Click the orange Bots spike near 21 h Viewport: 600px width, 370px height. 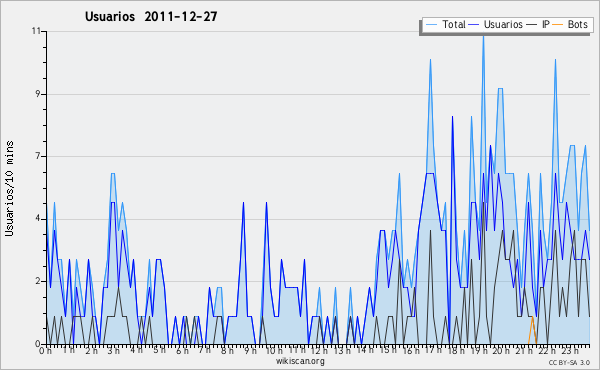[532, 330]
